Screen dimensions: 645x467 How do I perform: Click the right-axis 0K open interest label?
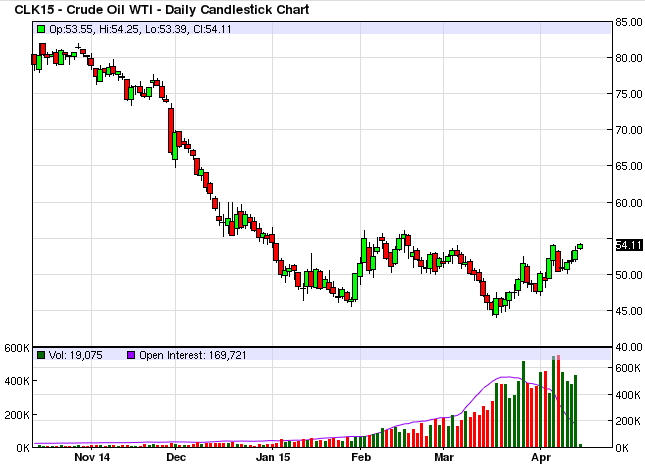(x=622, y=448)
